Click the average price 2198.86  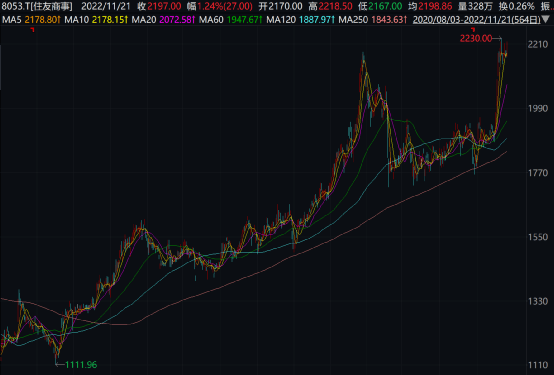(435, 6)
